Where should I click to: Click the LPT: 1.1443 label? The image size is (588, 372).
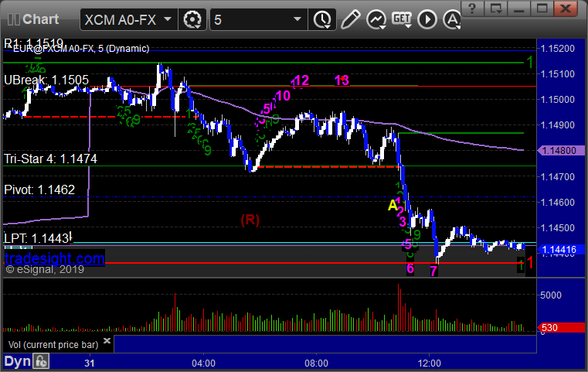click(37, 238)
